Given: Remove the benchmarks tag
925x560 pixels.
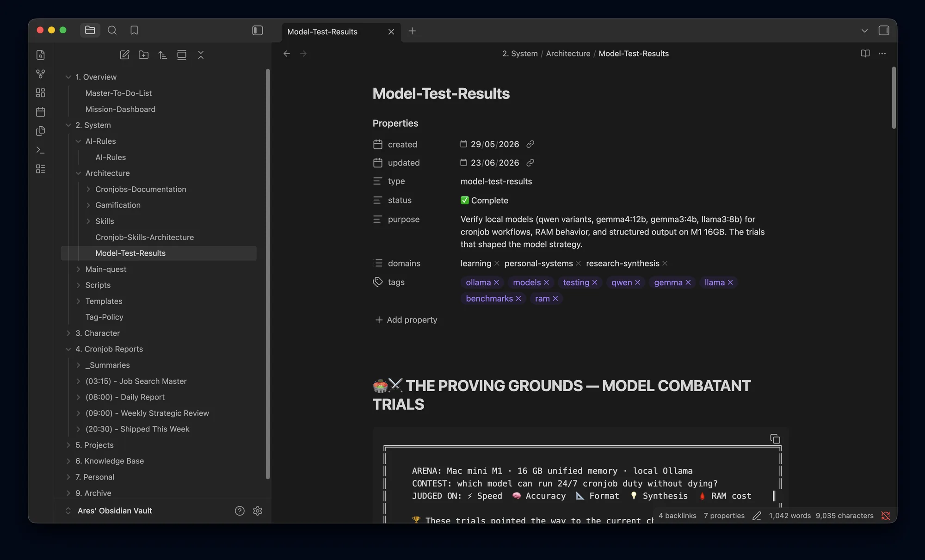Looking at the screenshot, I should (x=518, y=299).
